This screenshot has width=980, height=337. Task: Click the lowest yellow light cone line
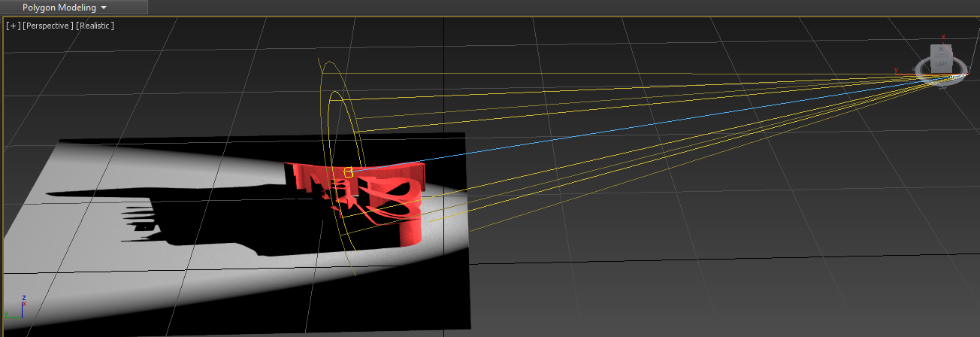click(676, 165)
